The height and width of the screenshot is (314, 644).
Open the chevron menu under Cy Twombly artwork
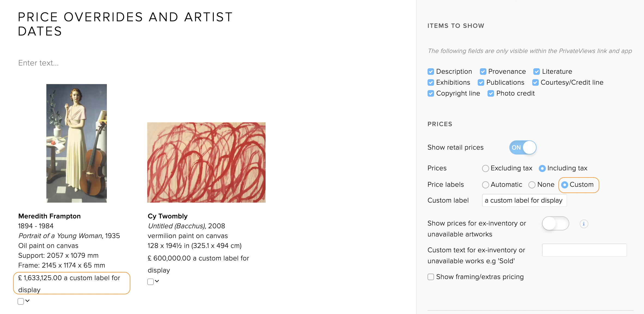pos(157,281)
